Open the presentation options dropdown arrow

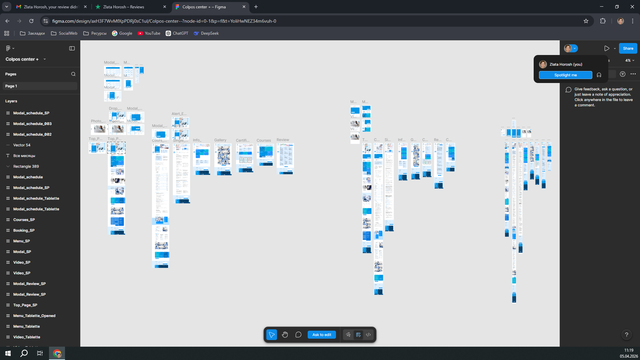pos(615,48)
